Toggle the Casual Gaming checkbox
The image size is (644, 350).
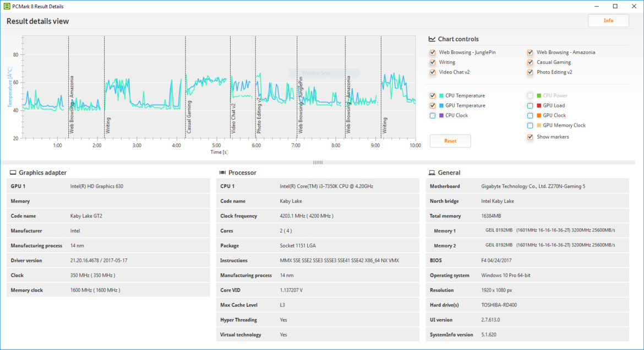(x=530, y=62)
